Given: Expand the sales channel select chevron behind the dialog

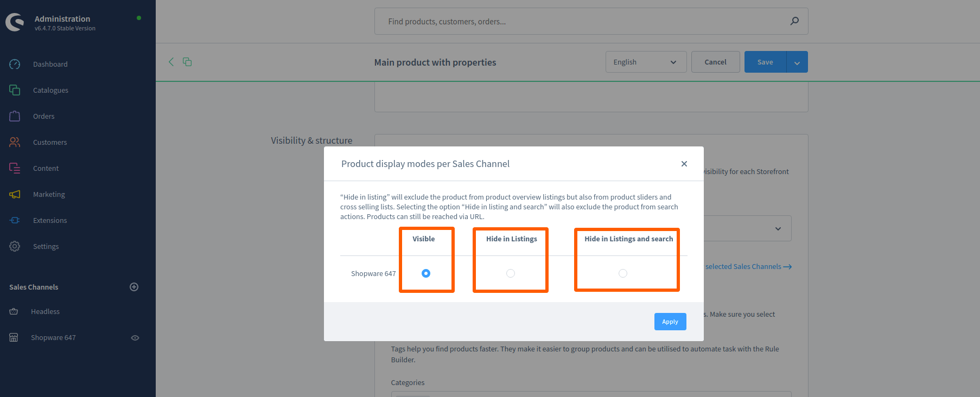Looking at the screenshot, I should click(x=778, y=229).
